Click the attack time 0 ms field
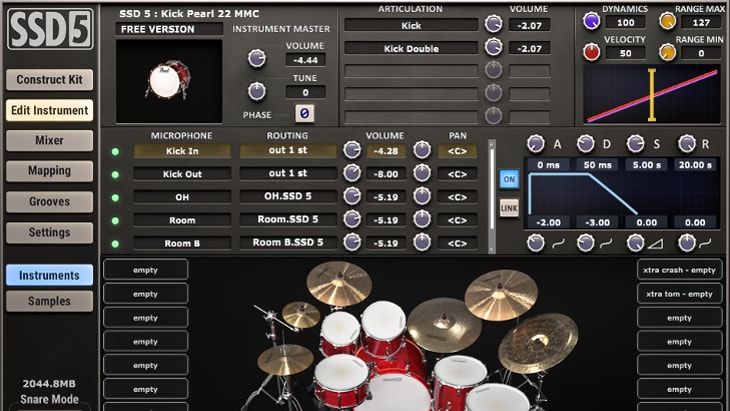This screenshot has height=411, width=730. pyautogui.click(x=548, y=165)
